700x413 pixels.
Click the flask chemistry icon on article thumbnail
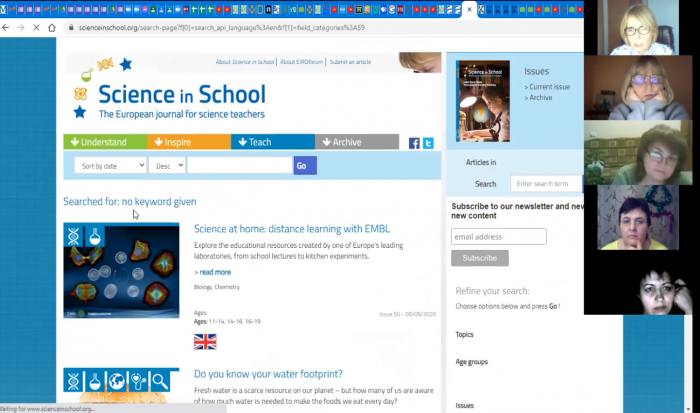pyautogui.click(x=94, y=236)
